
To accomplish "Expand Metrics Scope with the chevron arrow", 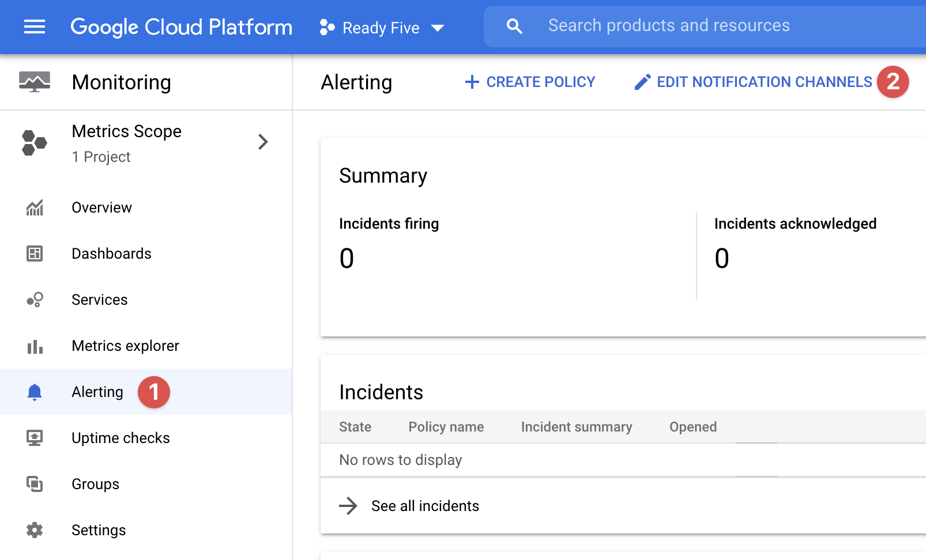I will tap(263, 142).
